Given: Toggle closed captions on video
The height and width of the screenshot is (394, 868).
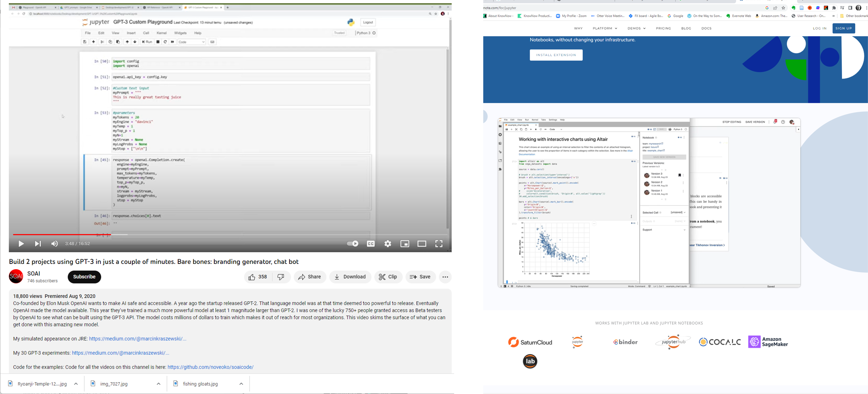Looking at the screenshot, I should point(371,244).
